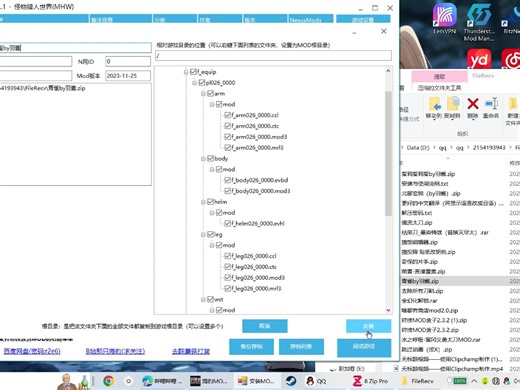Click the old man character taskbar icon
The image size is (520, 390).
point(67,381)
